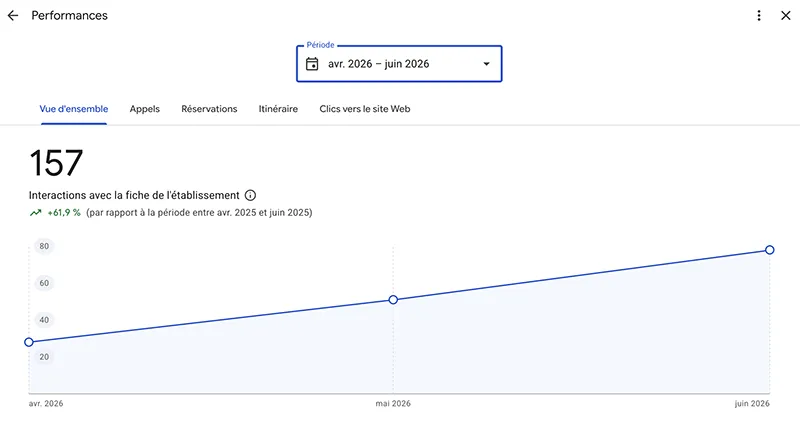
Task: Close the Performances panel
Action: pos(786,16)
